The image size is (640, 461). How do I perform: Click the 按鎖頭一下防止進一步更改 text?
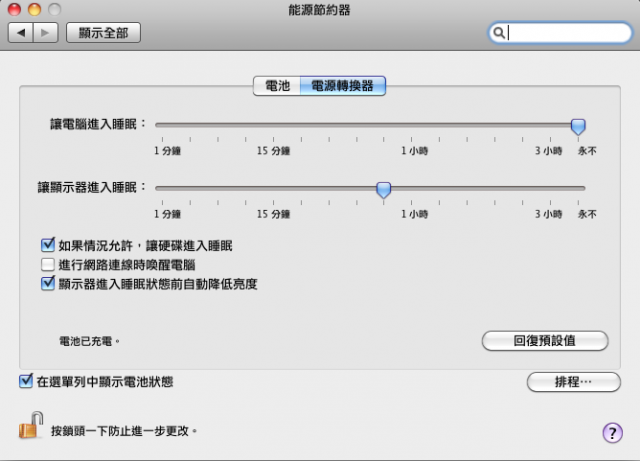click(124, 431)
